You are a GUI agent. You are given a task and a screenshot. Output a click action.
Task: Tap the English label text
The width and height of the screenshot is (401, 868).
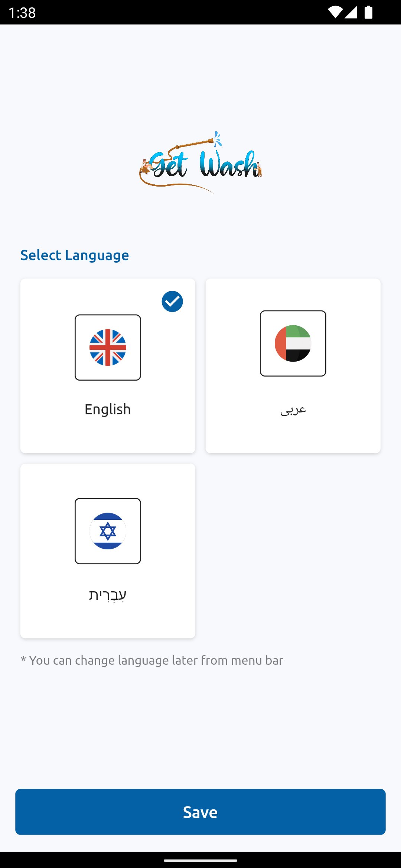tap(108, 410)
